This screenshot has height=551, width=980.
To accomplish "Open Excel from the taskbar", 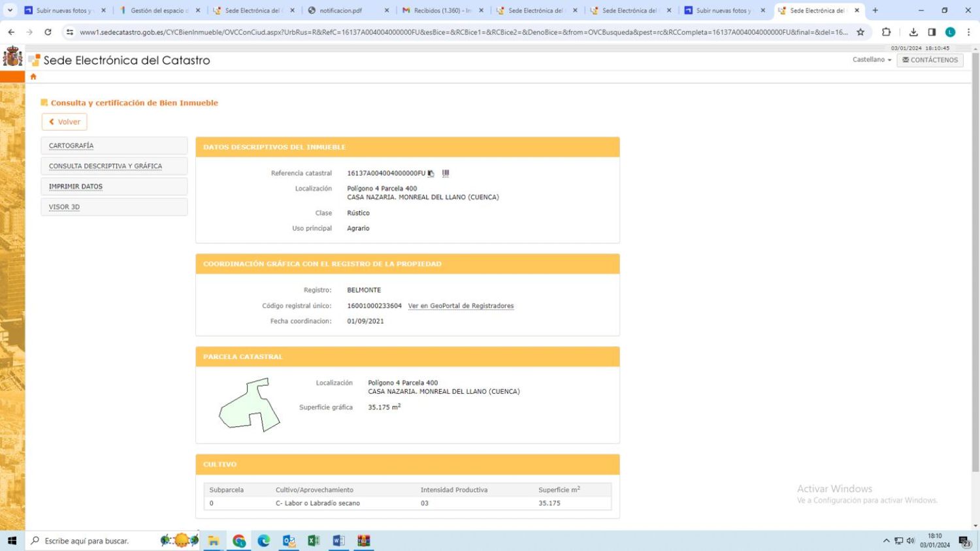I will [x=314, y=541].
